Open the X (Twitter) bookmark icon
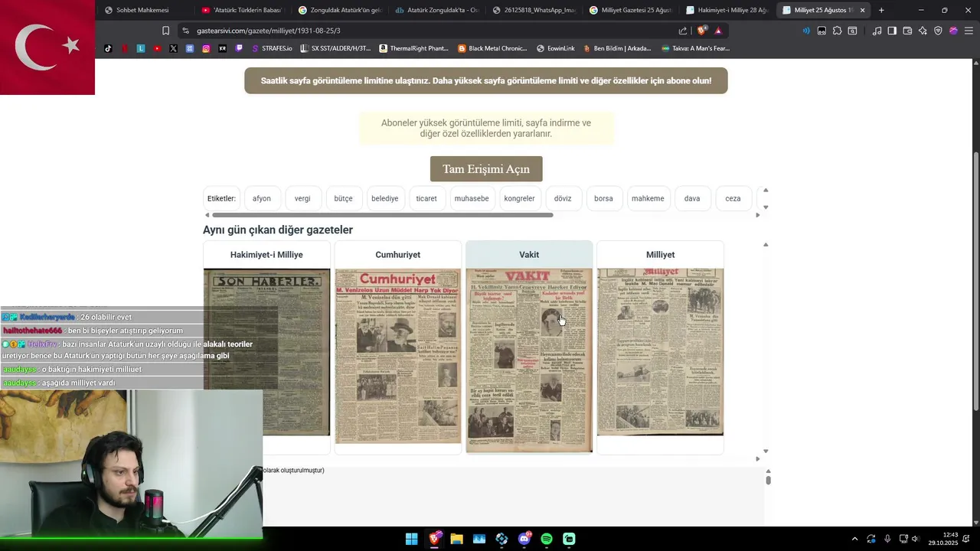This screenshot has width=980, height=551. tap(173, 48)
